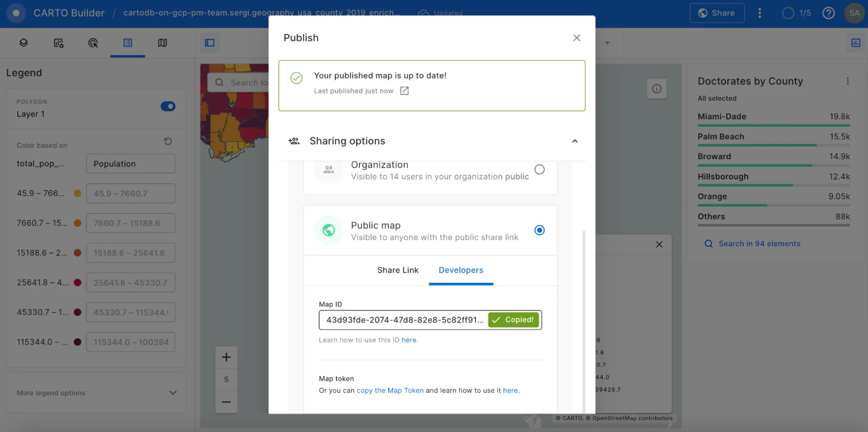This screenshot has height=432, width=868.
Task: Reset the Color based on setting
Action: 168,141
